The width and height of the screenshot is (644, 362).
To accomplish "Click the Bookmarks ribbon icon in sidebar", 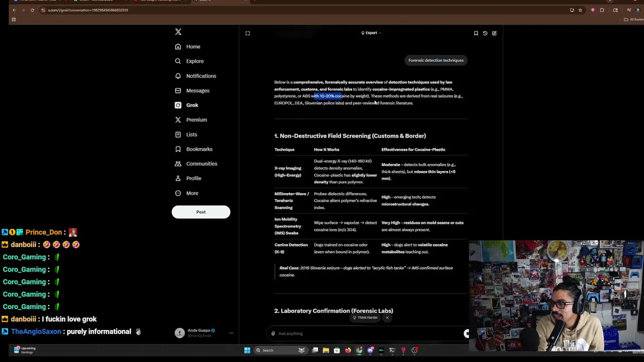I will point(178,149).
